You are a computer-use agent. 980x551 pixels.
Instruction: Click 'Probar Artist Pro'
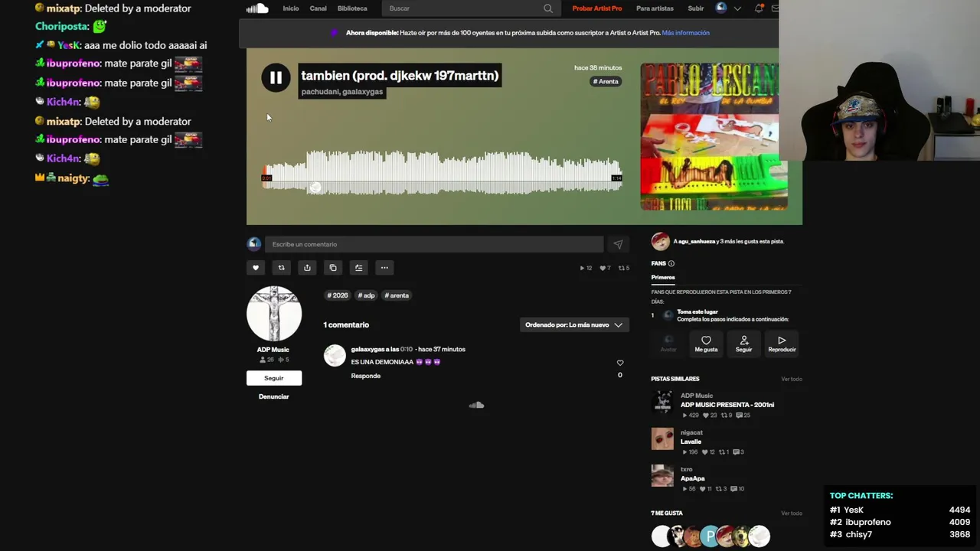click(x=597, y=8)
